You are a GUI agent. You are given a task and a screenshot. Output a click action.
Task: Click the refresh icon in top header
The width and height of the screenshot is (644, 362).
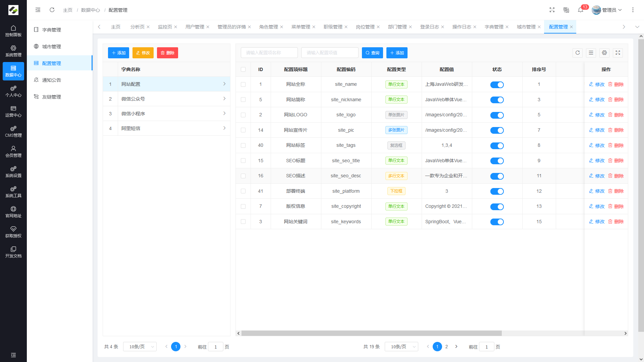pyautogui.click(x=52, y=10)
